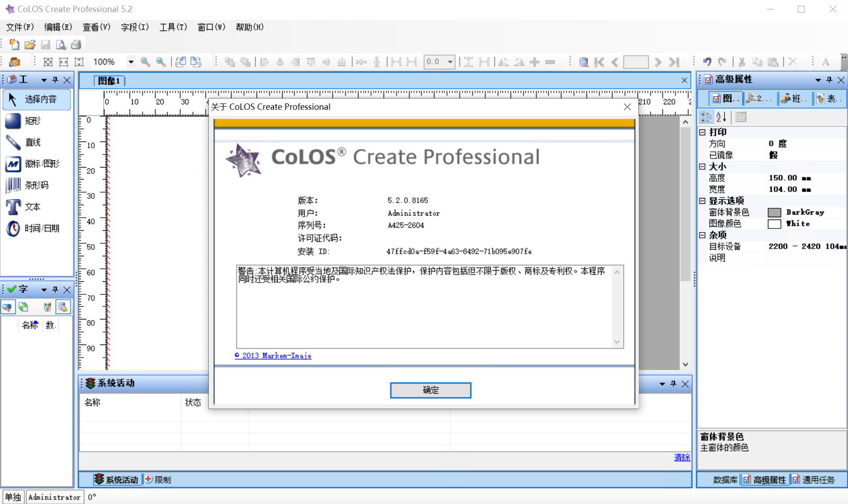Switch to the 通用任务 panel tab
The width and height of the screenshot is (848, 504).
[813, 480]
